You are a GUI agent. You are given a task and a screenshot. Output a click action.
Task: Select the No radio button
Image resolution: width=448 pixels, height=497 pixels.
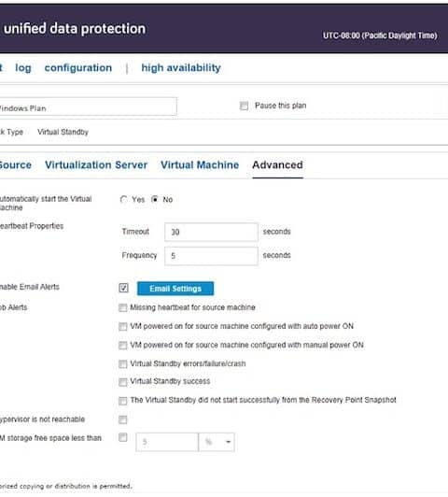[x=155, y=199]
